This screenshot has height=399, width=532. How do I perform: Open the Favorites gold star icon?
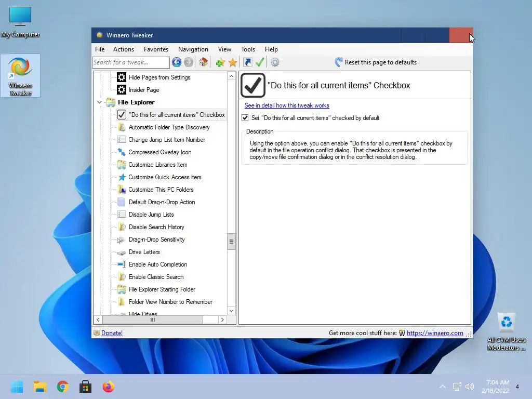click(x=233, y=62)
